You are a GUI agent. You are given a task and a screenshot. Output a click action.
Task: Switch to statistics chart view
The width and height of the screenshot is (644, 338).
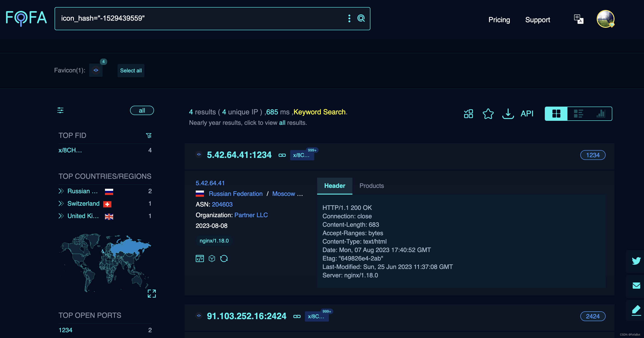click(601, 113)
